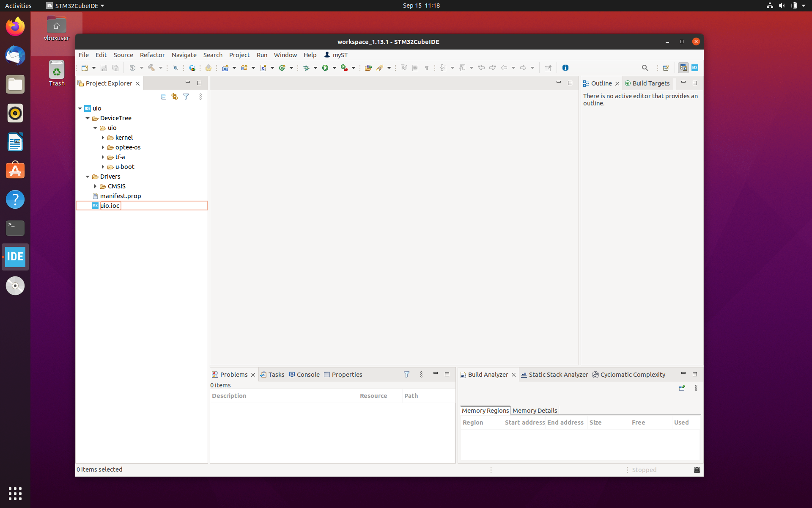
Task: Click the toolbar search magnifier icon
Action: tap(645, 68)
